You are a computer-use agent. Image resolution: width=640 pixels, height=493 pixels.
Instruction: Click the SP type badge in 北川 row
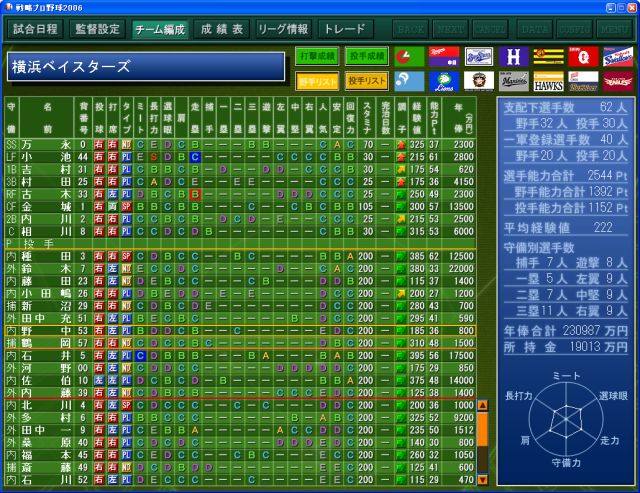click(126, 405)
